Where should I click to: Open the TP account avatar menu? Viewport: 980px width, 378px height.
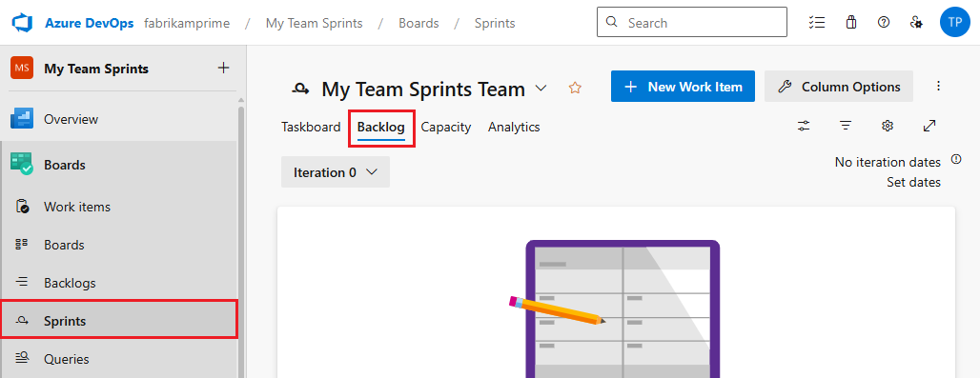tap(954, 23)
